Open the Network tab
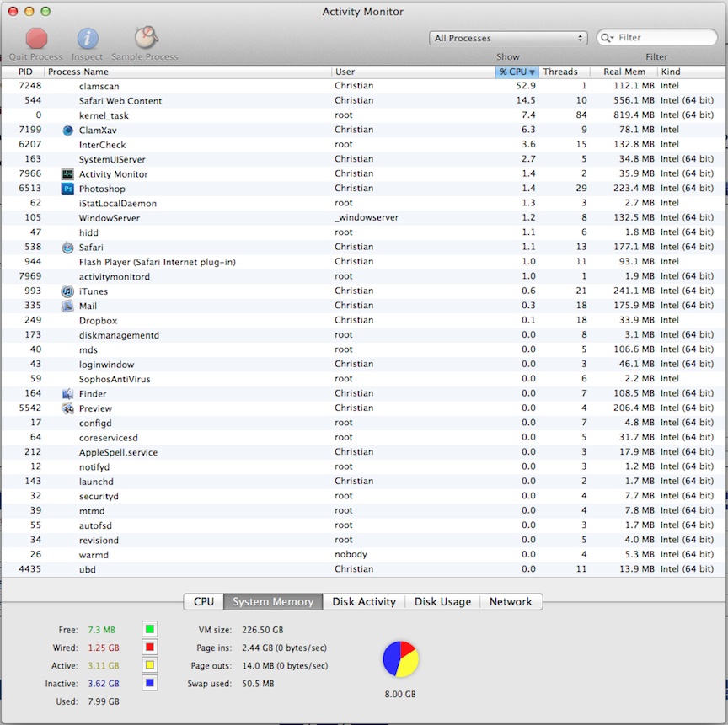The image size is (728, 725). pos(511,601)
